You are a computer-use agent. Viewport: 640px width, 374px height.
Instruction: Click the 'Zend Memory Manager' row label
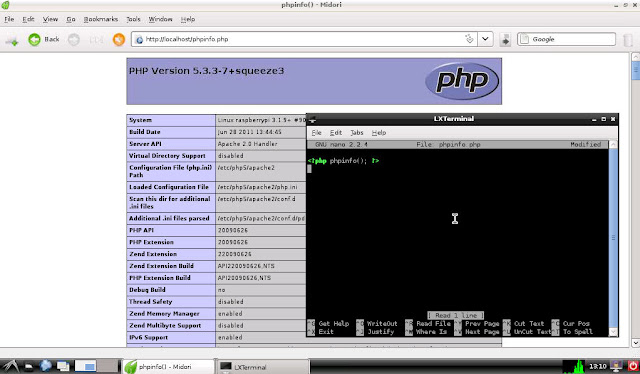tap(164, 314)
